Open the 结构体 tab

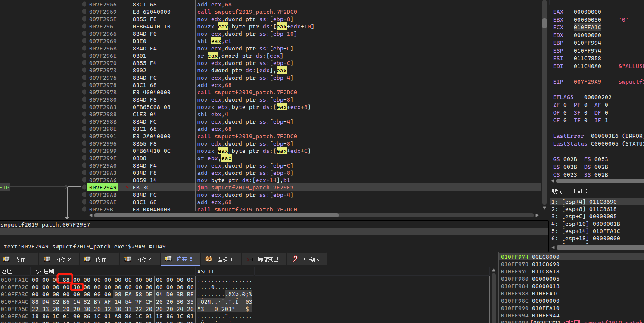coord(307,259)
